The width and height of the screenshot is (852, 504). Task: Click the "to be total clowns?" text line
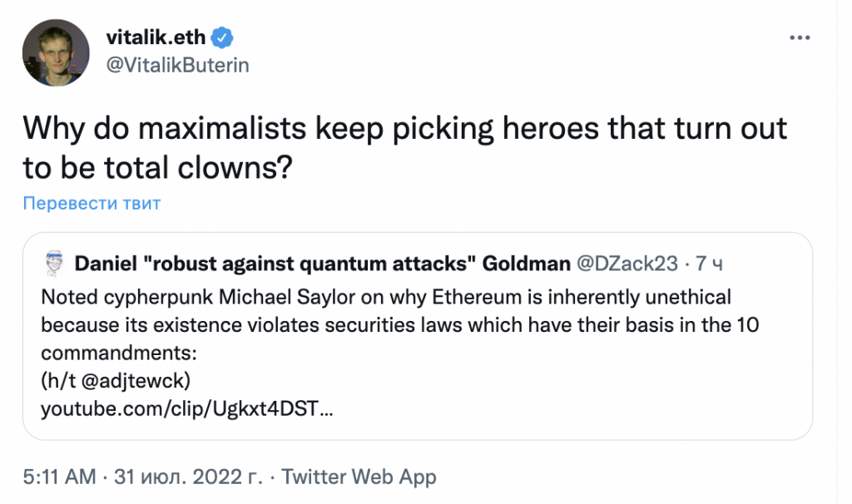pyautogui.click(x=157, y=167)
